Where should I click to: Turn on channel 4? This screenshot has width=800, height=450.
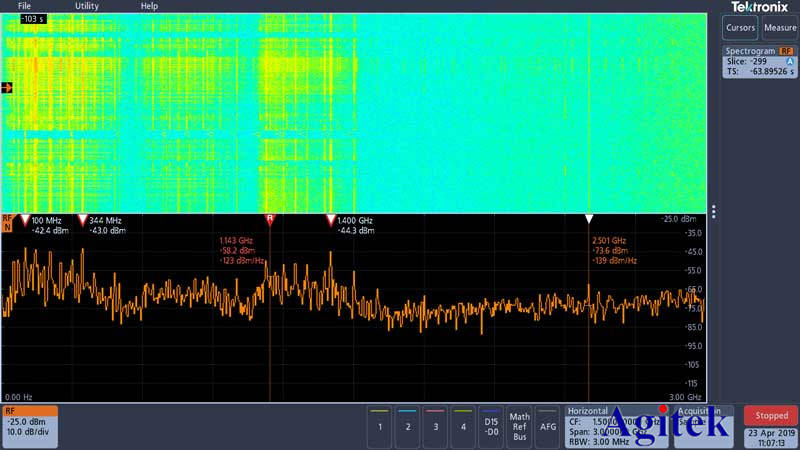pos(463,426)
